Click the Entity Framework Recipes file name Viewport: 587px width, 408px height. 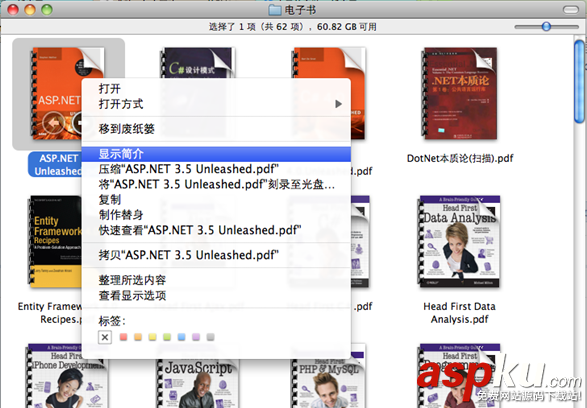pyautogui.click(x=50, y=313)
